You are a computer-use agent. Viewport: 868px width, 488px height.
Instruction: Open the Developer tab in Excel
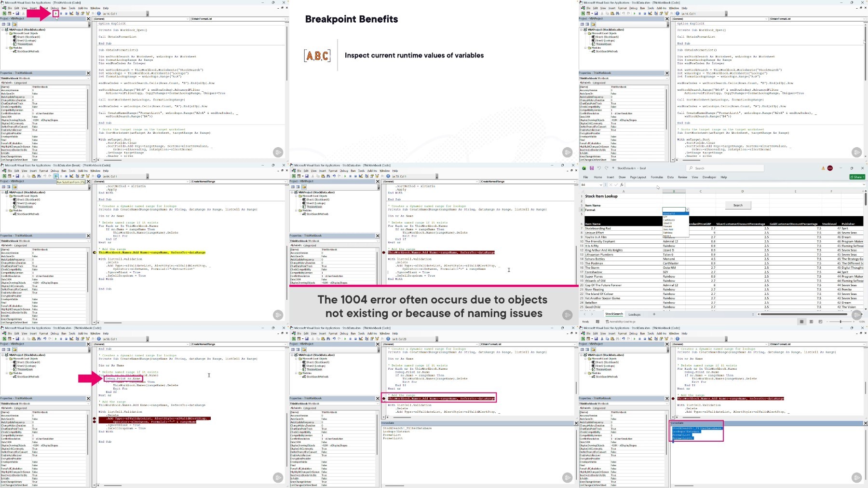709,177
